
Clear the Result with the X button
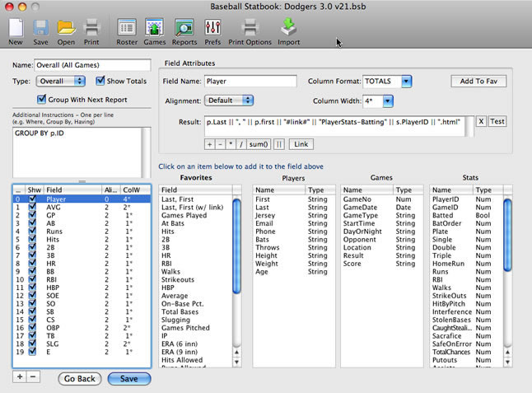(481, 121)
